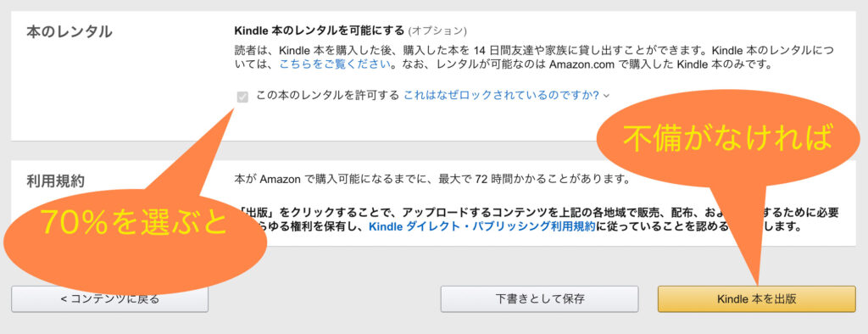This screenshot has width=868, height=334.
Task: Click the bold 「出版」をクリックすることで terms paragraph
Action: click(x=536, y=220)
